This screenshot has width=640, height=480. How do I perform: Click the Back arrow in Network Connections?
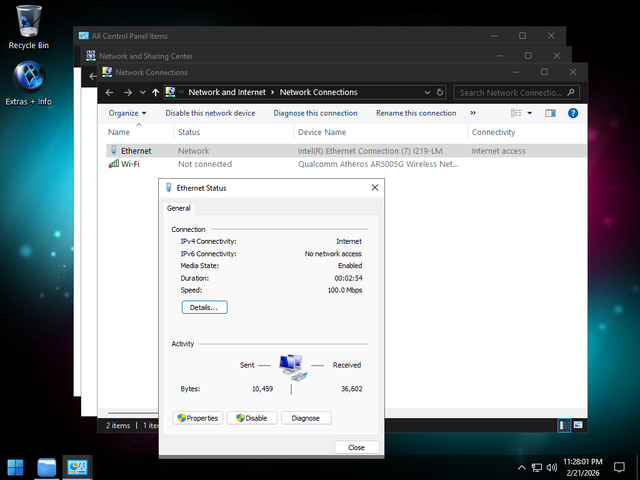click(109, 93)
